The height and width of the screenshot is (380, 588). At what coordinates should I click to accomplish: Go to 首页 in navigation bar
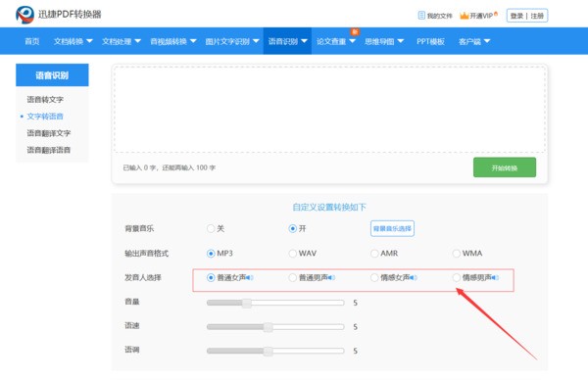[x=32, y=41]
